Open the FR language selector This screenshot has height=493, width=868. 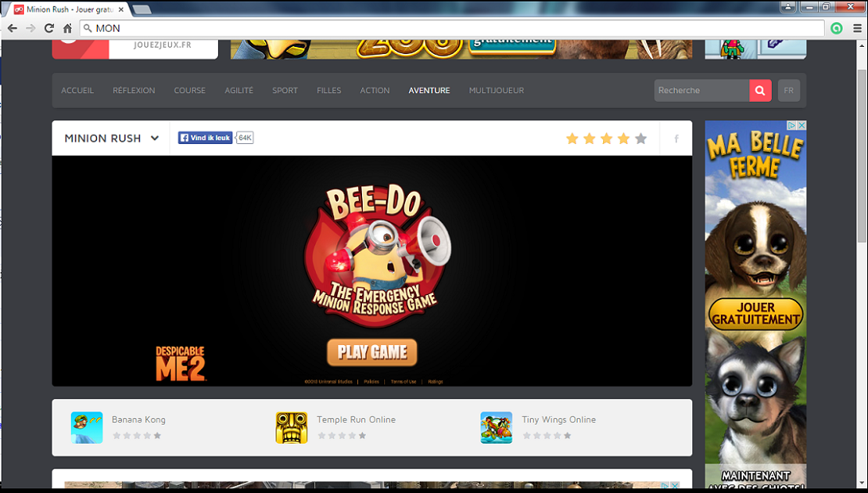click(788, 90)
